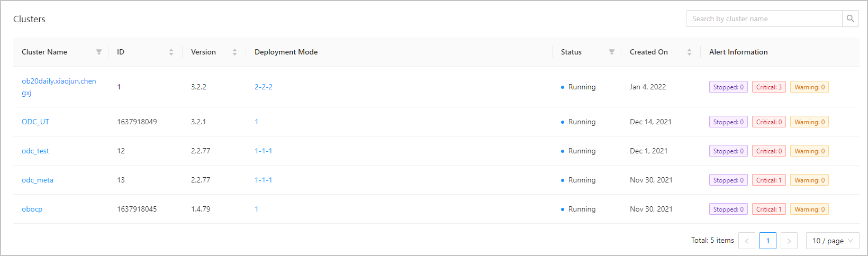Open the odc_meta cluster details

click(x=38, y=180)
